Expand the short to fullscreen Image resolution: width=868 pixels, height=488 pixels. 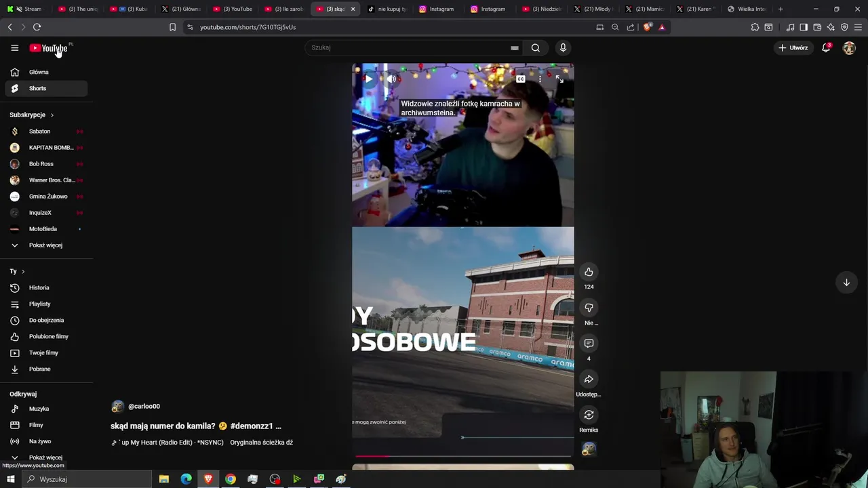click(x=559, y=79)
